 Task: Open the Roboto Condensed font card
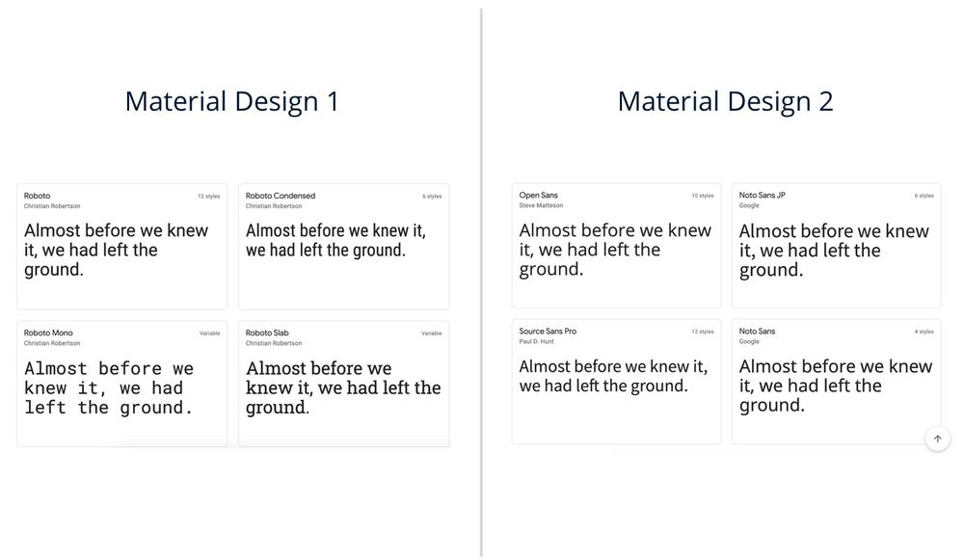click(x=343, y=246)
